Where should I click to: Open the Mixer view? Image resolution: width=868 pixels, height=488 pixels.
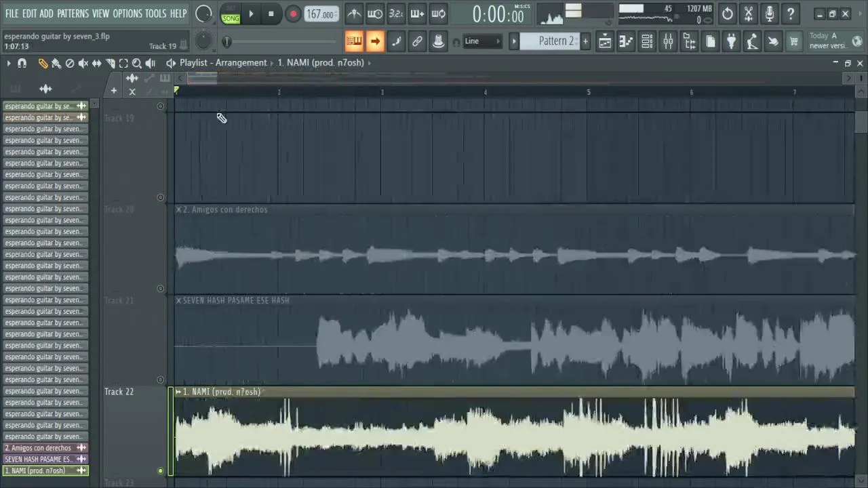click(x=668, y=41)
